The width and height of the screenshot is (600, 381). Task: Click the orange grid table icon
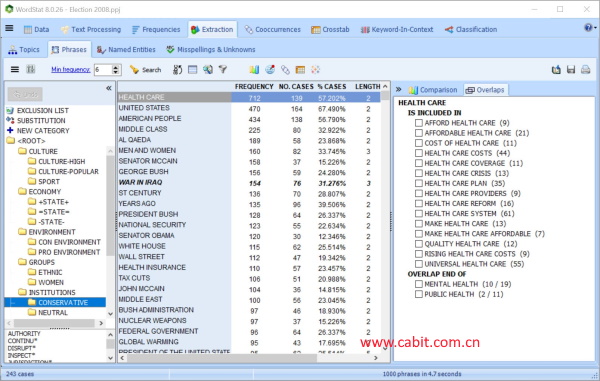pos(300,70)
